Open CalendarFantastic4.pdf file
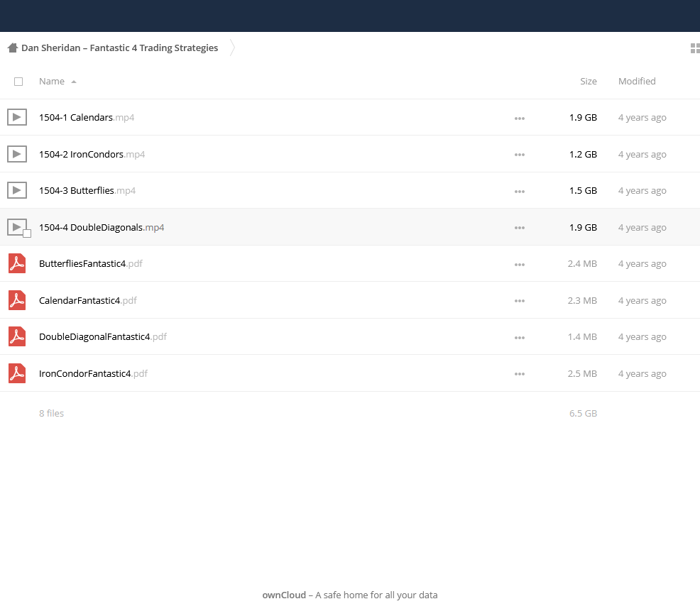Screen dimensions: 700x616 [88, 300]
